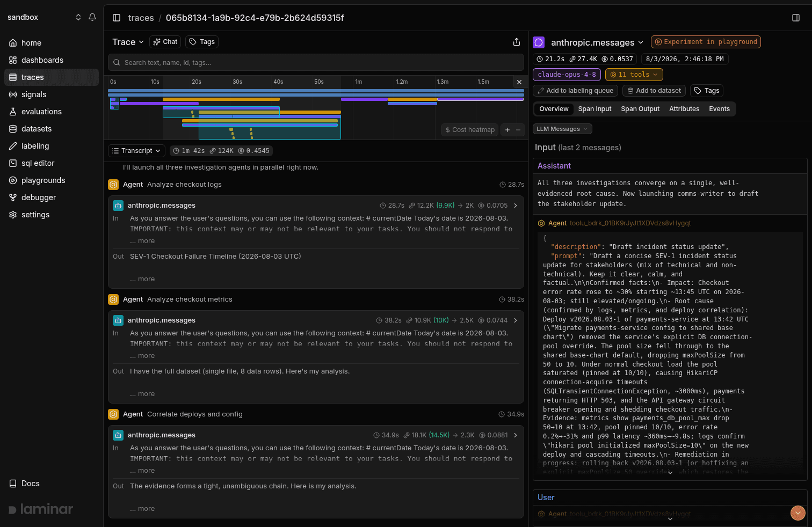812x527 pixels.
Task: Click Agent icon for Correlate deploys and config
Action: [x=113, y=414]
